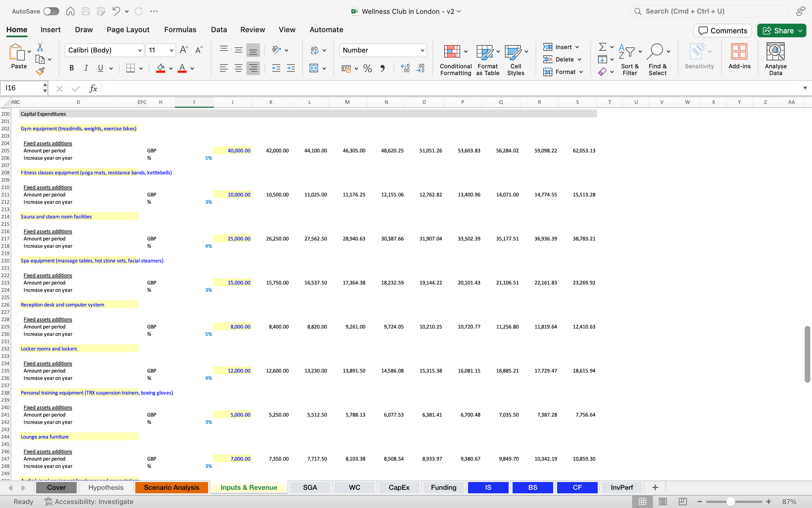This screenshot has width=812, height=508.
Task: Open the more commands ellipsis
Action: point(154,11)
